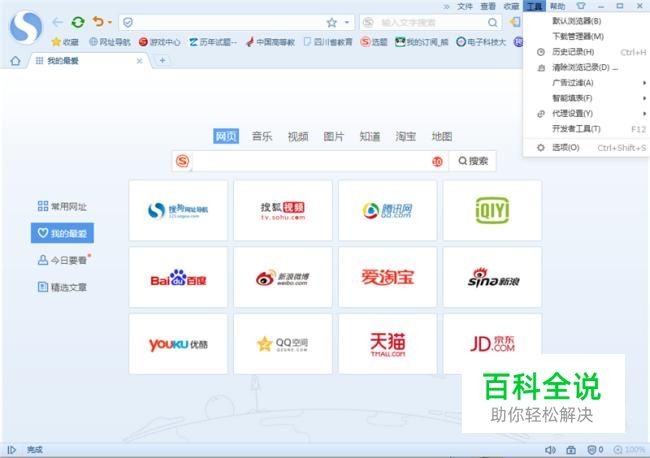
Task: Open the 天猫 Tmall tile
Action: point(388,344)
